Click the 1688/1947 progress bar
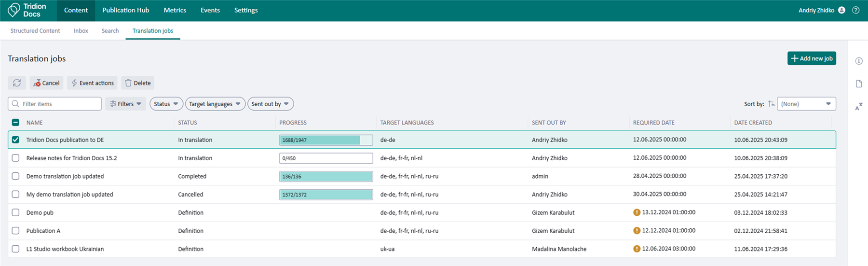 325,140
